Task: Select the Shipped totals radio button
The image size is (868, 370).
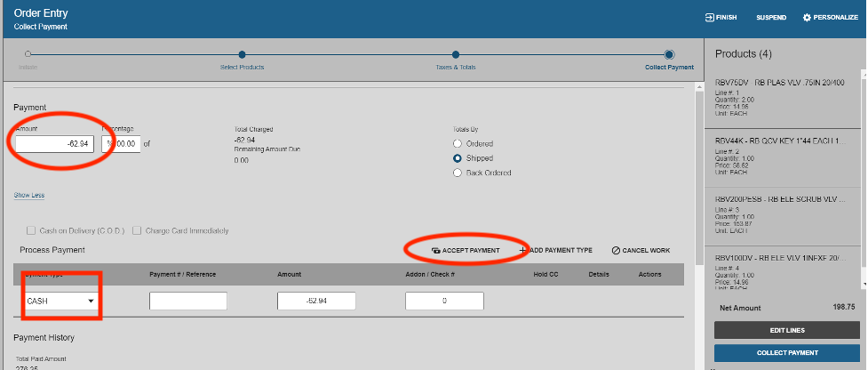Action: point(458,157)
